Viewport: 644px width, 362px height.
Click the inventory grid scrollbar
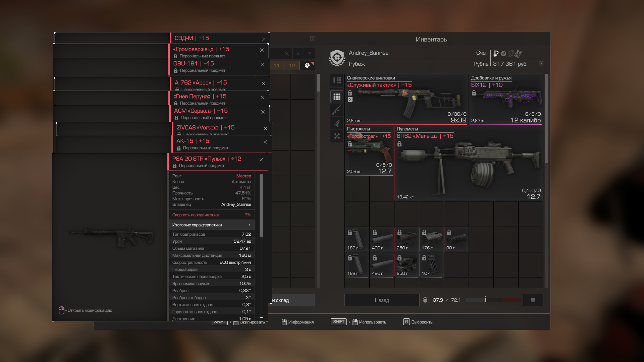(x=546, y=118)
